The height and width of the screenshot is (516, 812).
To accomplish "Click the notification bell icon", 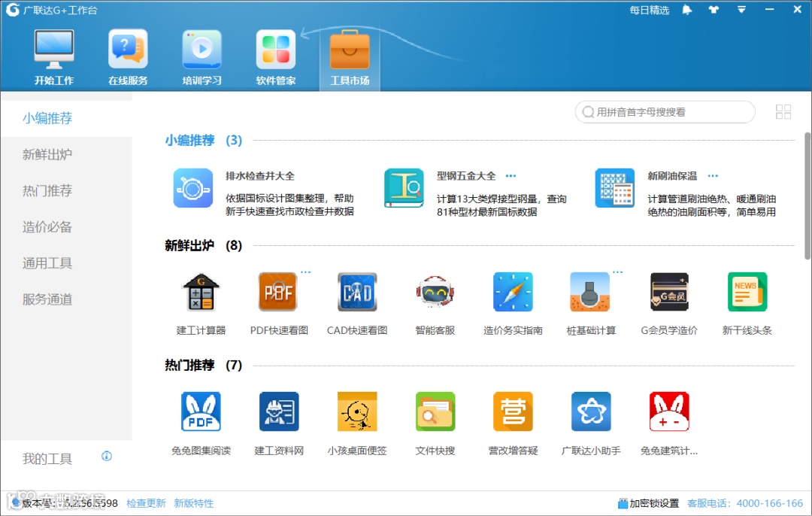I will tap(686, 10).
